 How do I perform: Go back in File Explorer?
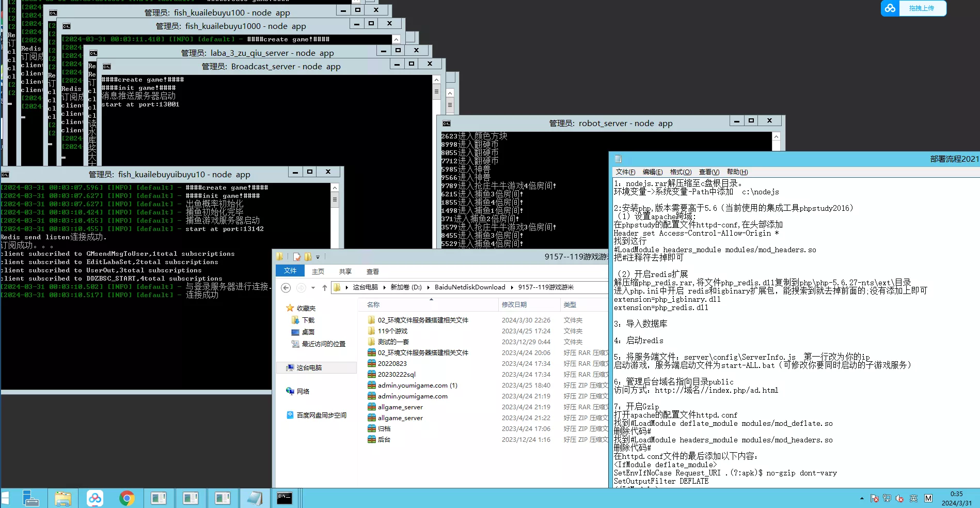[x=286, y=288]
